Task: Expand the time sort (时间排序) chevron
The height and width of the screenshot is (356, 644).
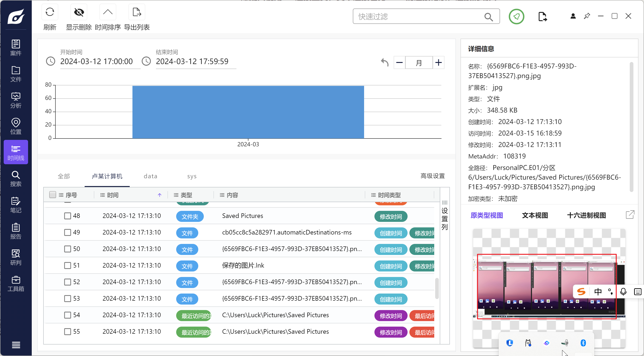Action: pos(108,12)
